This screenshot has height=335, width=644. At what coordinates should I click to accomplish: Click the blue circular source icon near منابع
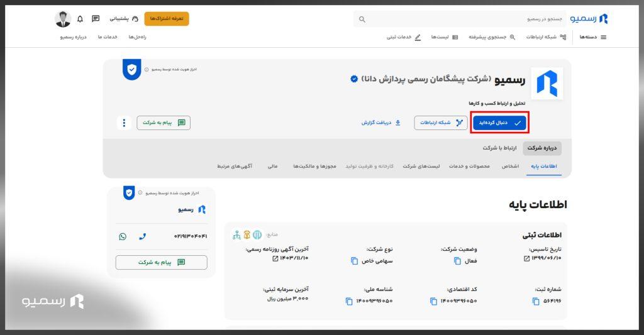coord(257,235)
